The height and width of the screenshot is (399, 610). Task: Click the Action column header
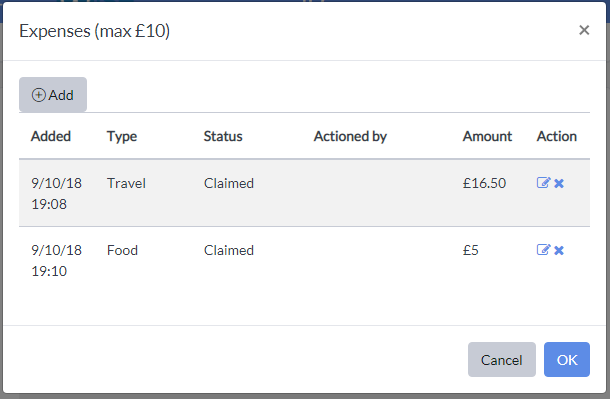tap(557, 136)
